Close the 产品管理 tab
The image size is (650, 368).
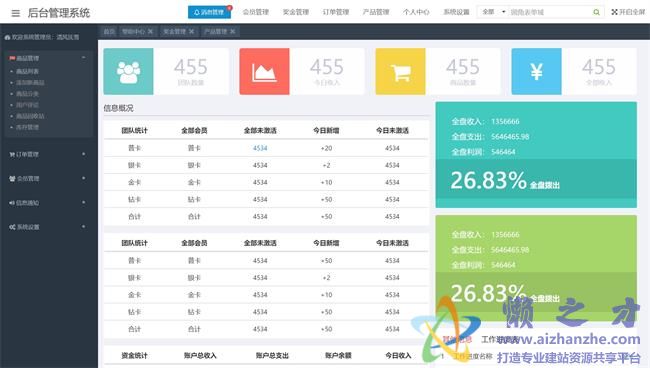tap(233, 31)
